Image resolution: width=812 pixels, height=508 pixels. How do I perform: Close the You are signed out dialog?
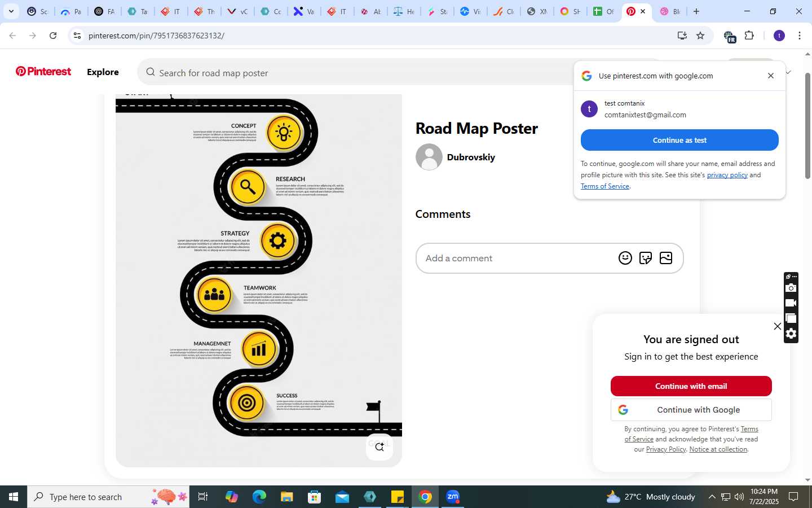coord(778,326)
